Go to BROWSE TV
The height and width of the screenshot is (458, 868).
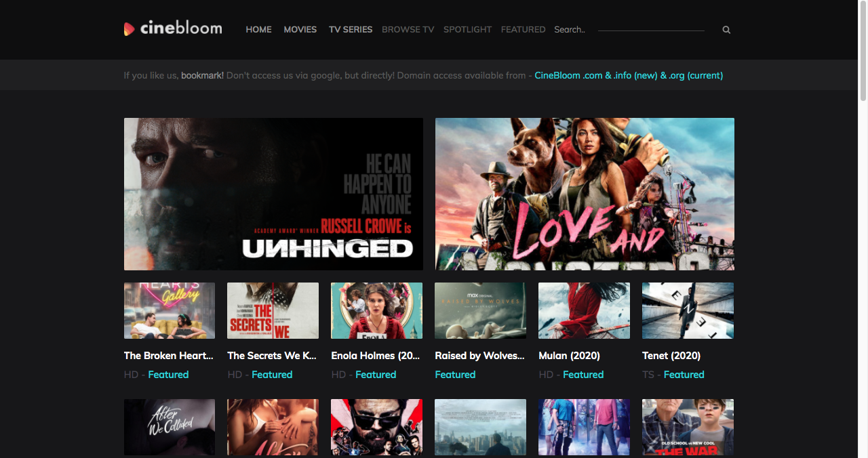tap(408, 30)
